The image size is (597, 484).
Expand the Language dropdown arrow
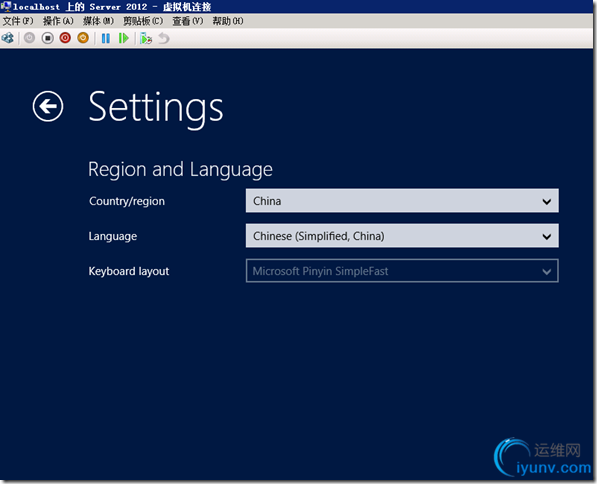point(547,236)
